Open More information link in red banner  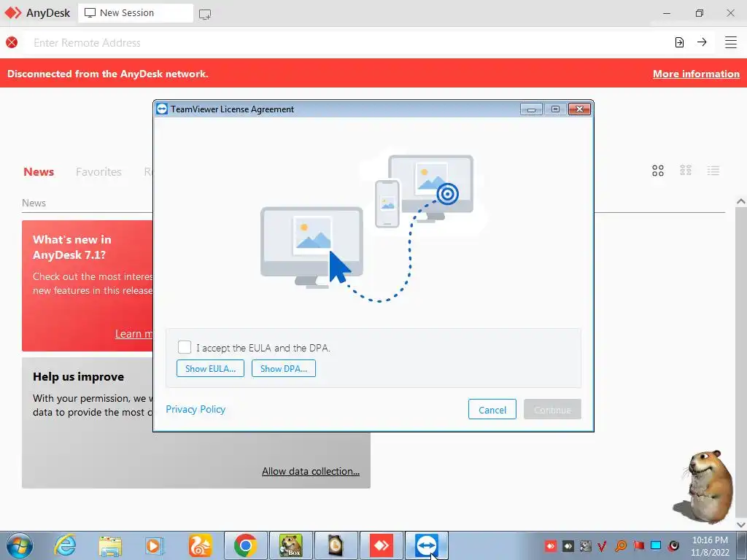pyautogui.click(x=696, y=74)
